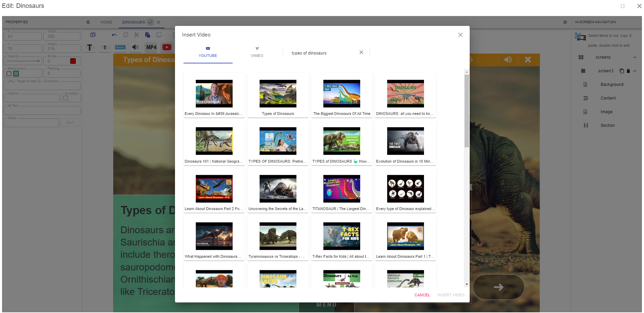Clear the search text with X
Screen dimensions: 644x313
361,52
